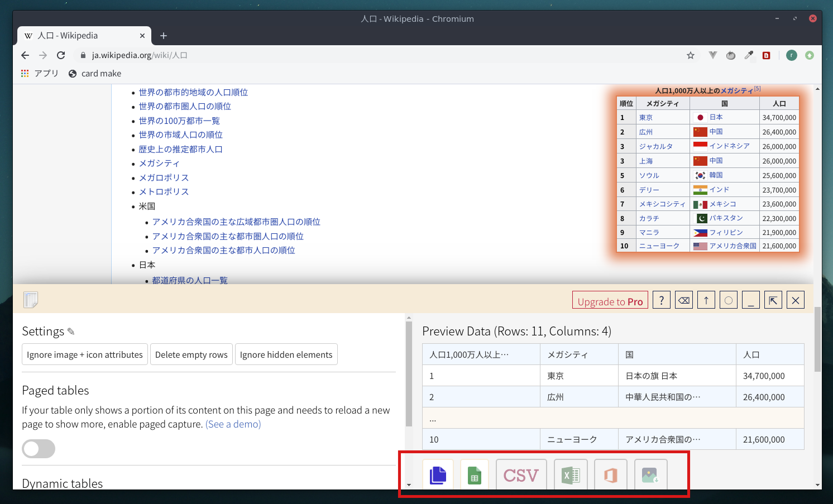Export table to Excel file
This screenshot has width=833, height=504.
click(571, 475)
